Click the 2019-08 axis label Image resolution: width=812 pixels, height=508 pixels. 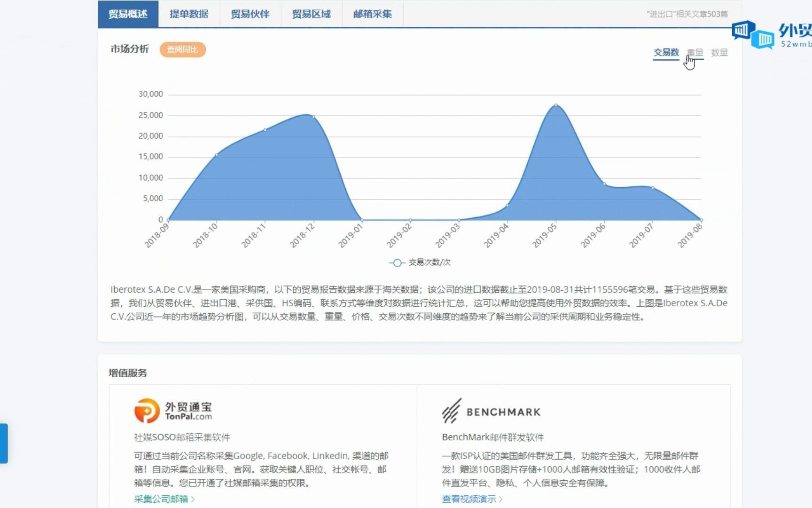point(690,235)
